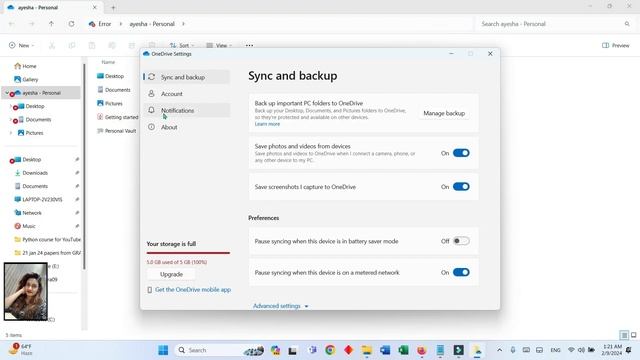
Task: Turn off Save photos and videos toggle
Action: coord(461,153)
